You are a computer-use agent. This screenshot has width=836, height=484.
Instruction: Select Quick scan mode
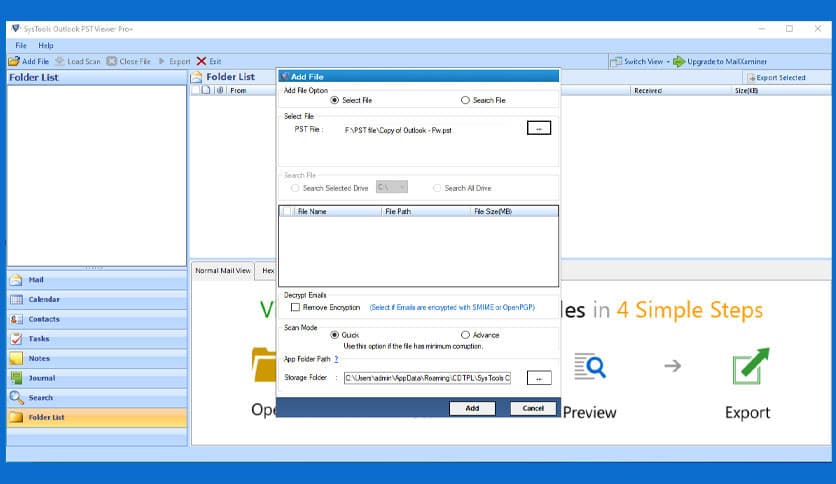[335, 335]
